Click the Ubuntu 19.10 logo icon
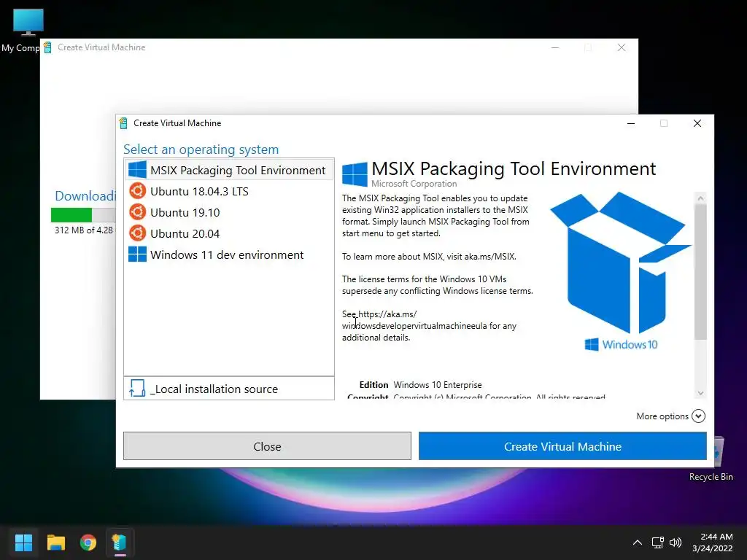 [x=137, y=212]
